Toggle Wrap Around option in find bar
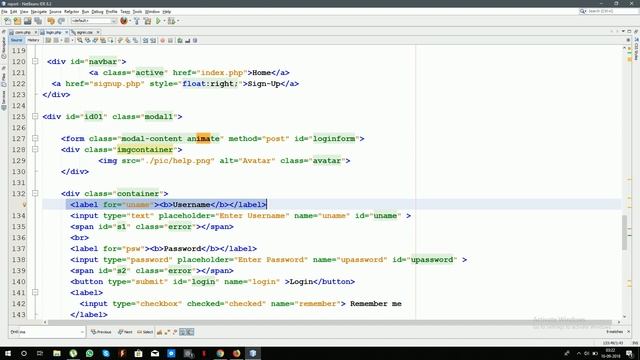 (190, 332)
